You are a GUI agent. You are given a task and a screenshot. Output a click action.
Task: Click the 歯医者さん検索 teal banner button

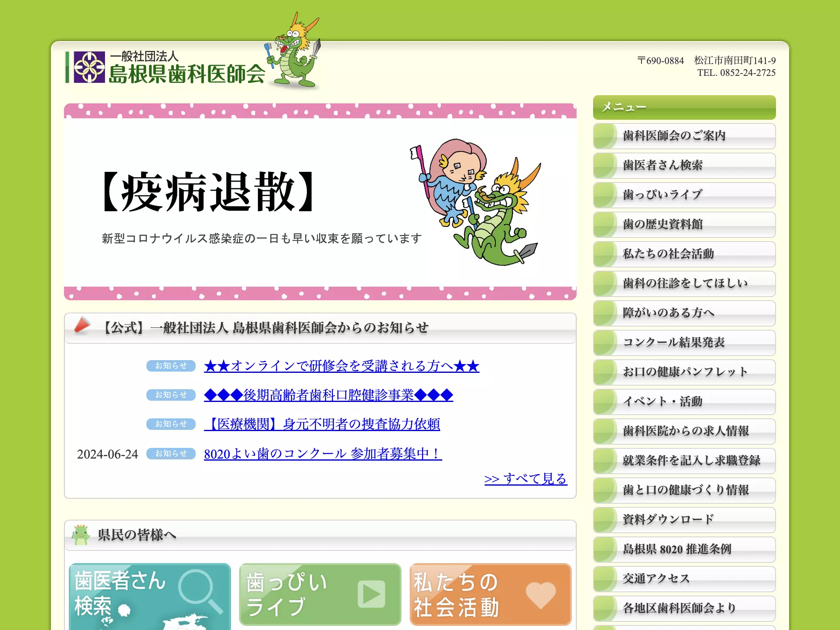tap(150, 596)
